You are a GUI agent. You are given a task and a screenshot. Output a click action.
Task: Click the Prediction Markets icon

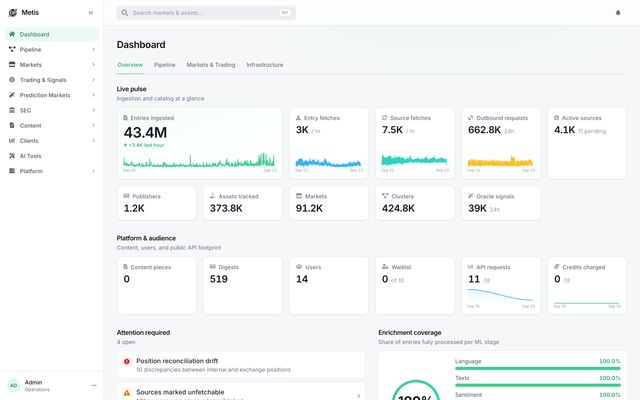12,95
